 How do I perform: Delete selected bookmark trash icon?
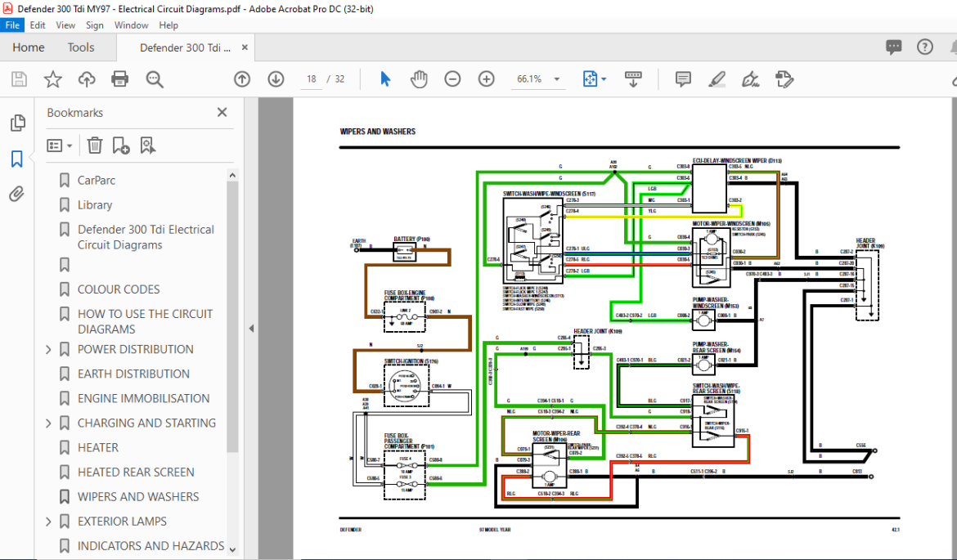click(95, 146)
